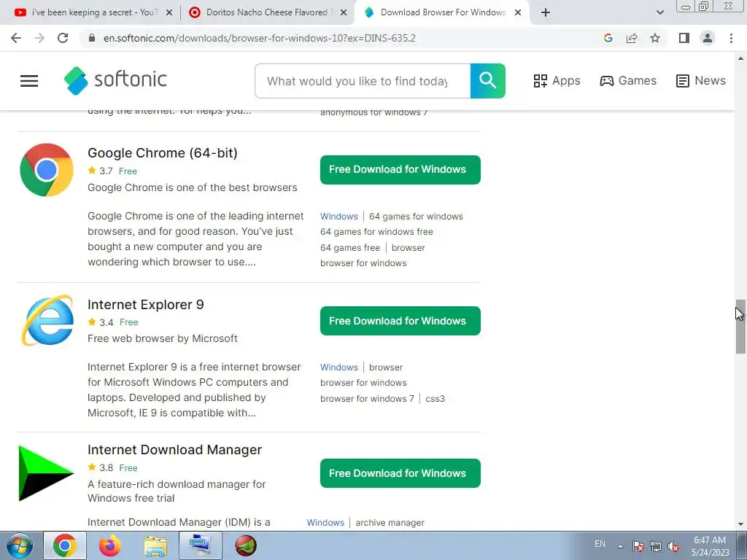Click '64 games for windows free' tag

tap(376, 231)
